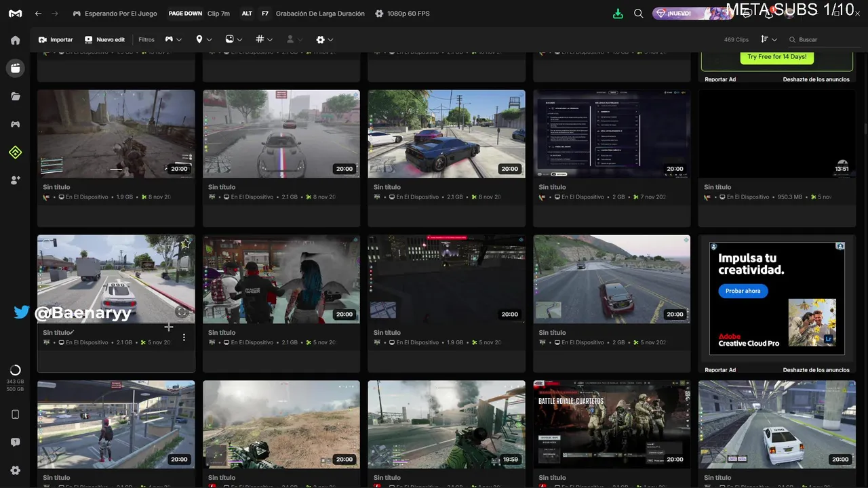Screen dimensions: 868x488
Task: Expand the hashtag filter dropdown
Action: click(264, 39)
